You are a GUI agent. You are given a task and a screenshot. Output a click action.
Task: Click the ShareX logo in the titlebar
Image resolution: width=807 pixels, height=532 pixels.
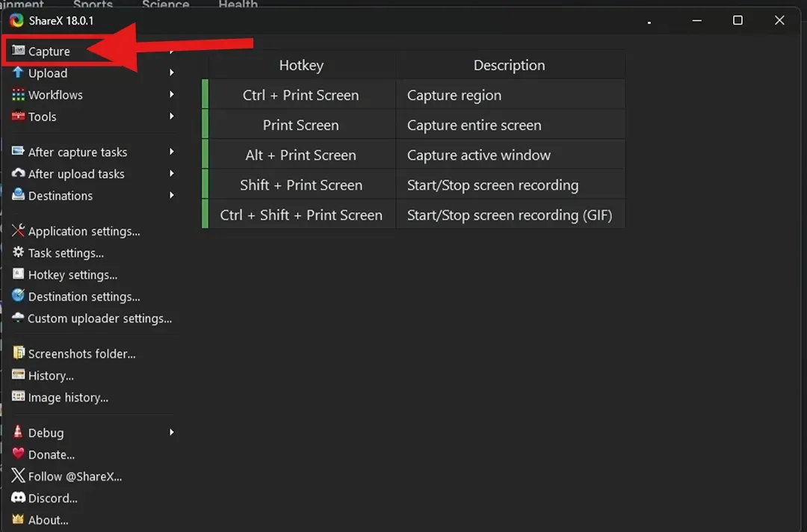tap(16, 20)
